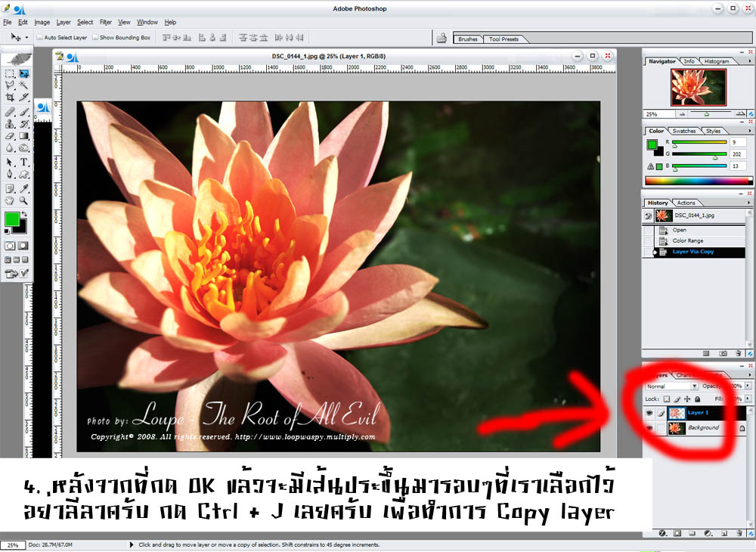Screen dimensions: 756x552
Task: Open the Navigator panel options menu arrow
Action: point(749,61)
